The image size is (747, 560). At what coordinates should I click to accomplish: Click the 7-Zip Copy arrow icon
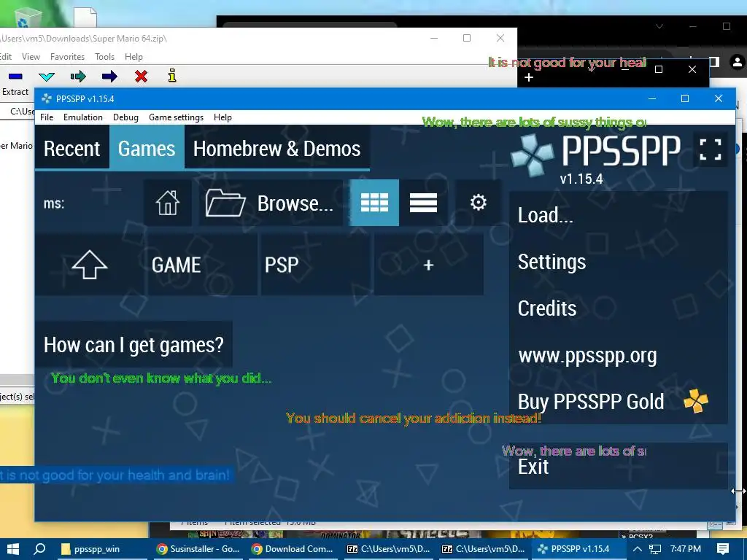(78, 76)
